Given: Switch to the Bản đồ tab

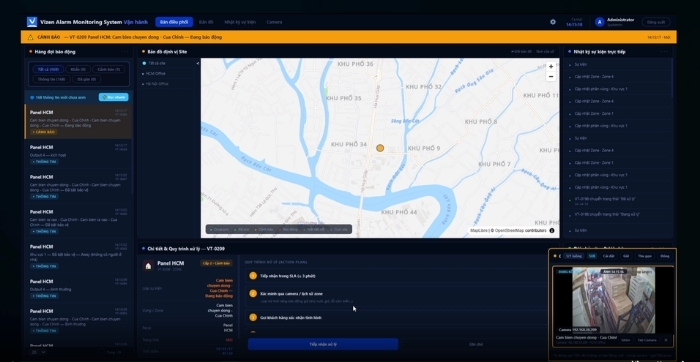Looking at the screenshot, I should [206, 22].
